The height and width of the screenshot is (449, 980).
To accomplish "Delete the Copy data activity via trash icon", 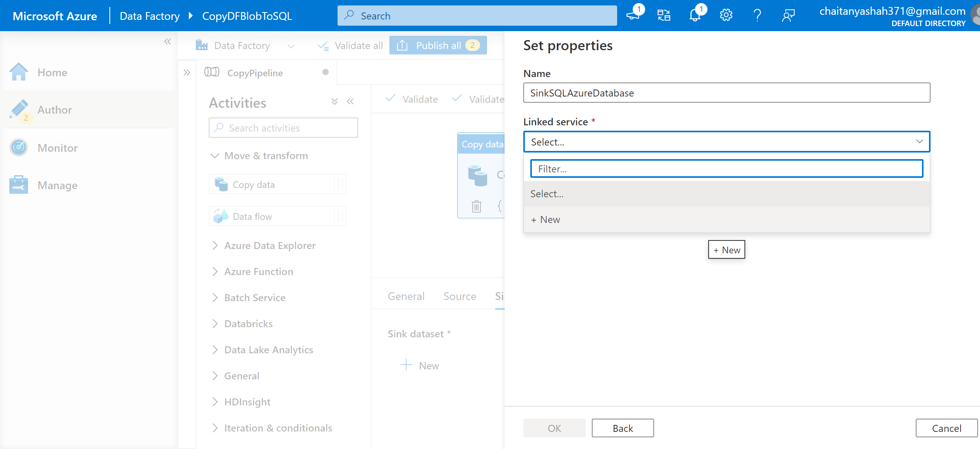I will [x=475, y=206].
